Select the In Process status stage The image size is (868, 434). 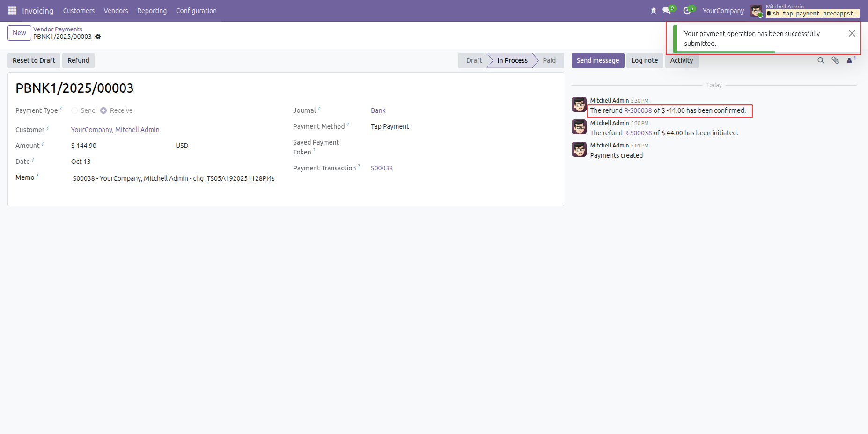coord(512,60)
